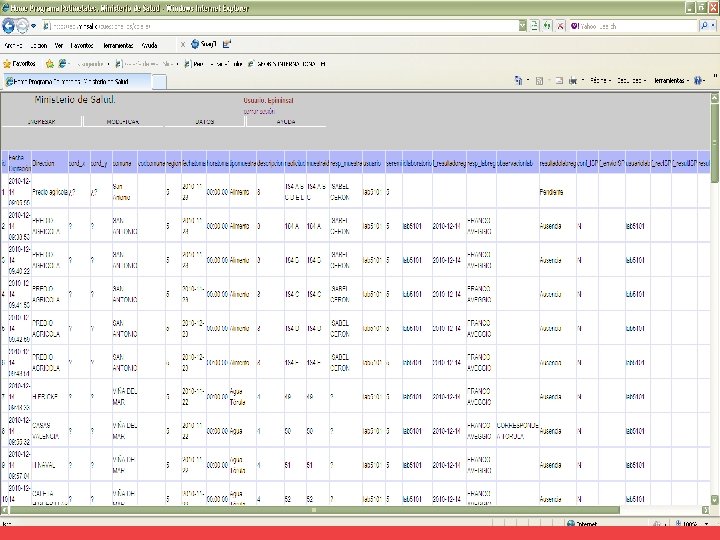720x540 pixels.
Task: Click the Print icon in command bar
Action: [573, 81]
